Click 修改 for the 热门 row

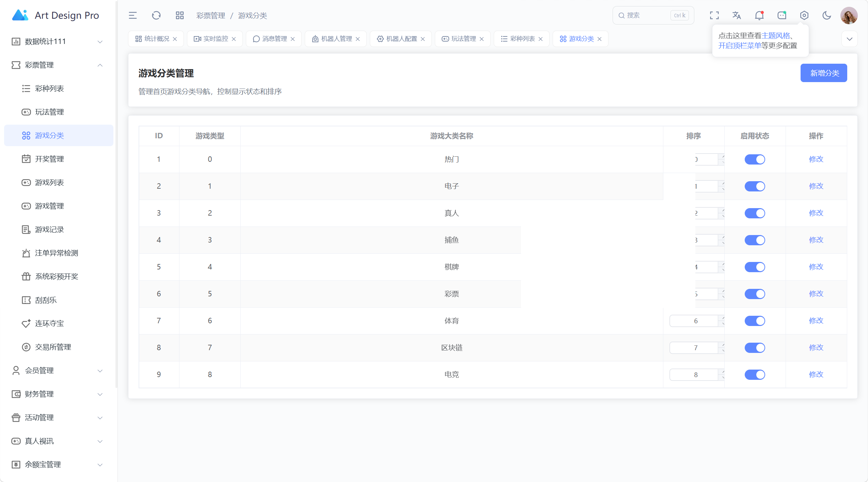[816, 159]
